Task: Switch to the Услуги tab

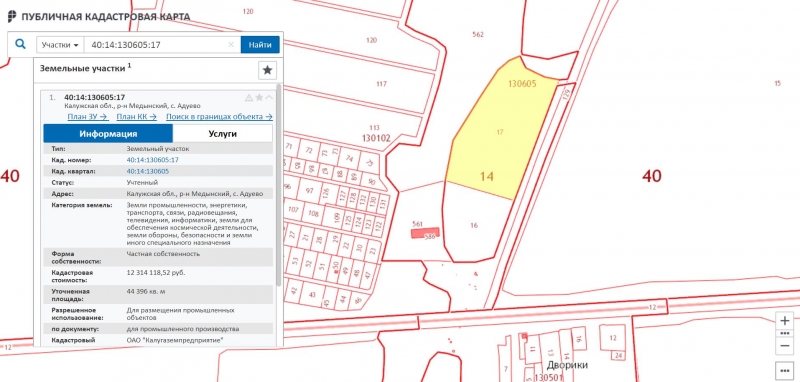Action: coord(222,134)
